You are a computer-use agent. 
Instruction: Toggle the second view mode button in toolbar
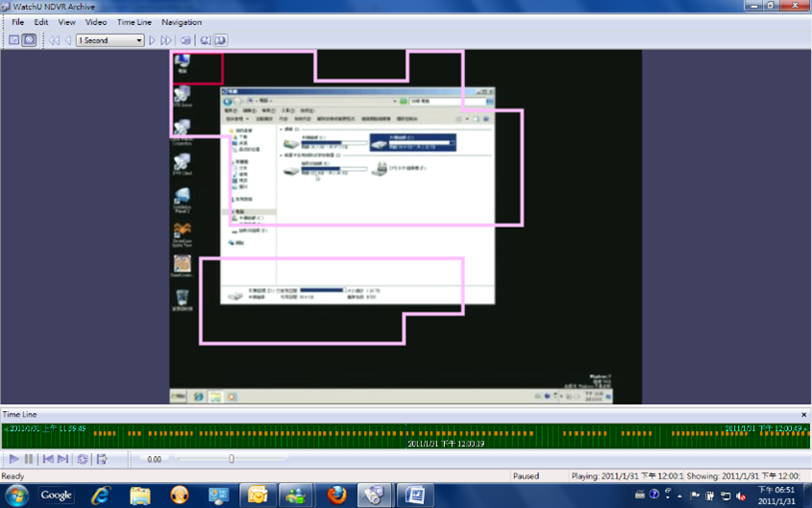(29, 40)
